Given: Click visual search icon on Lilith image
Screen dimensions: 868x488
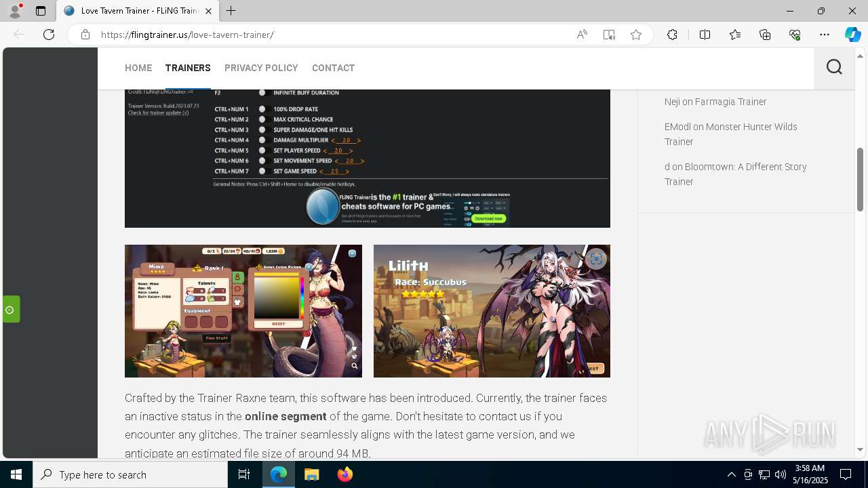Looking at the screenshot, I should point(596,259).
